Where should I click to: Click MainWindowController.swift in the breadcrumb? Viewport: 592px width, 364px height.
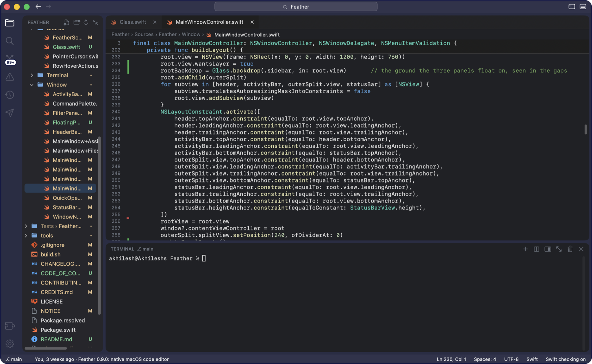(x=247, y=35)
